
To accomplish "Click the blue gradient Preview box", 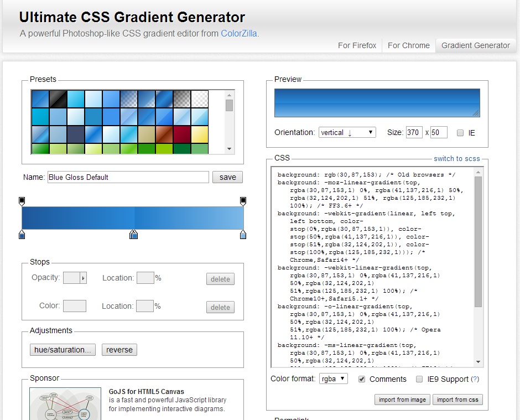I will click(377, 103).
